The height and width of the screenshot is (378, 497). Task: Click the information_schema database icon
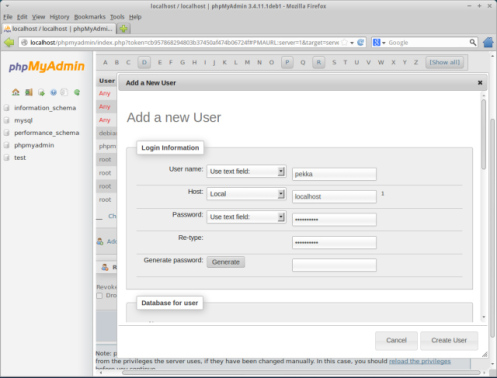click(x=6, y=108)
